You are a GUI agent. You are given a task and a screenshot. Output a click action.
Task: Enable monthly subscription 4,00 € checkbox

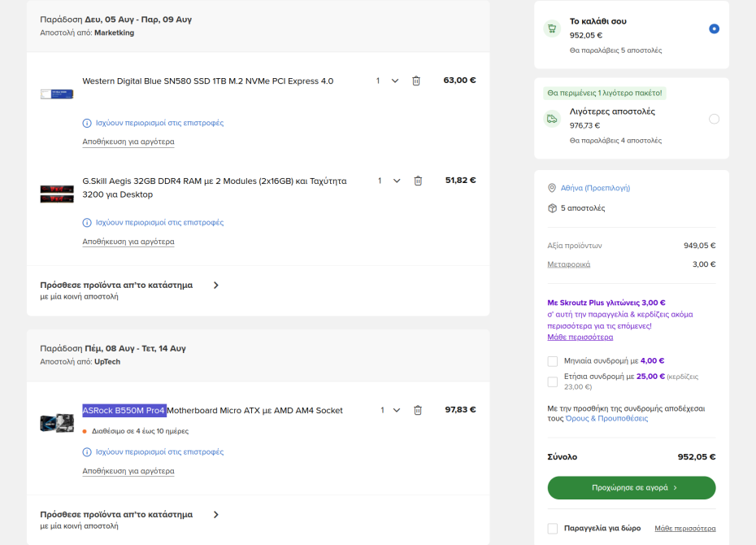pyautogui.click(x=553, y=361)
